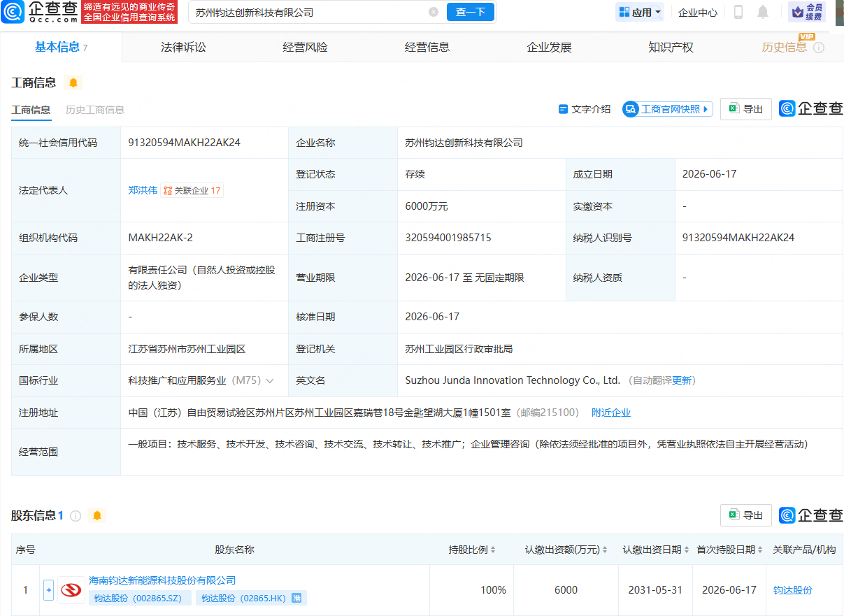The image size is (844, 616).
Task: Click 工商注册号 320594001985715
Action: click(448, 238)
